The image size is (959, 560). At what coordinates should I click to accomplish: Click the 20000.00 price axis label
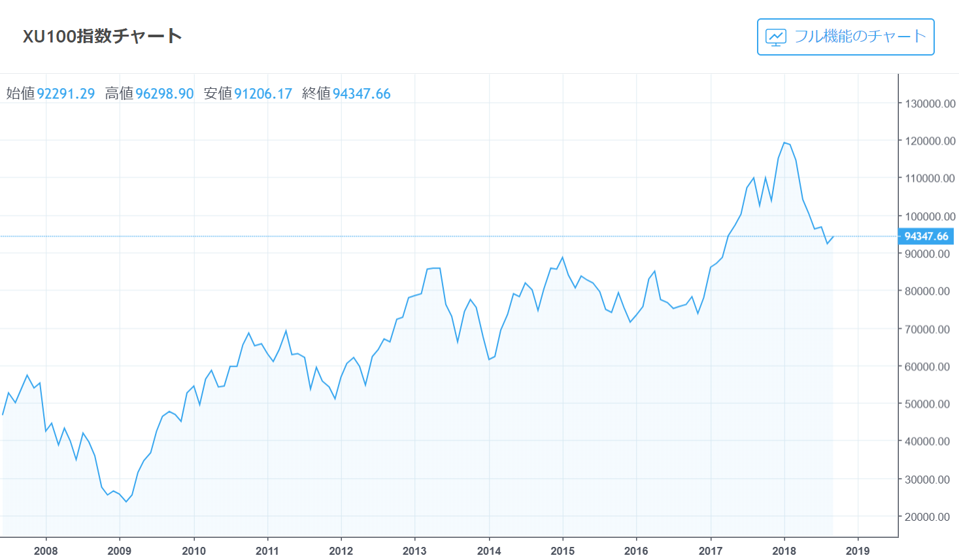(927, 517)
